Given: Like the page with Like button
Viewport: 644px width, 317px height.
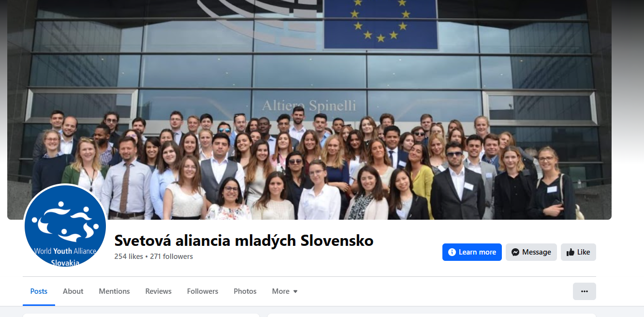Looking at the screenshot, I should [578, 252].
